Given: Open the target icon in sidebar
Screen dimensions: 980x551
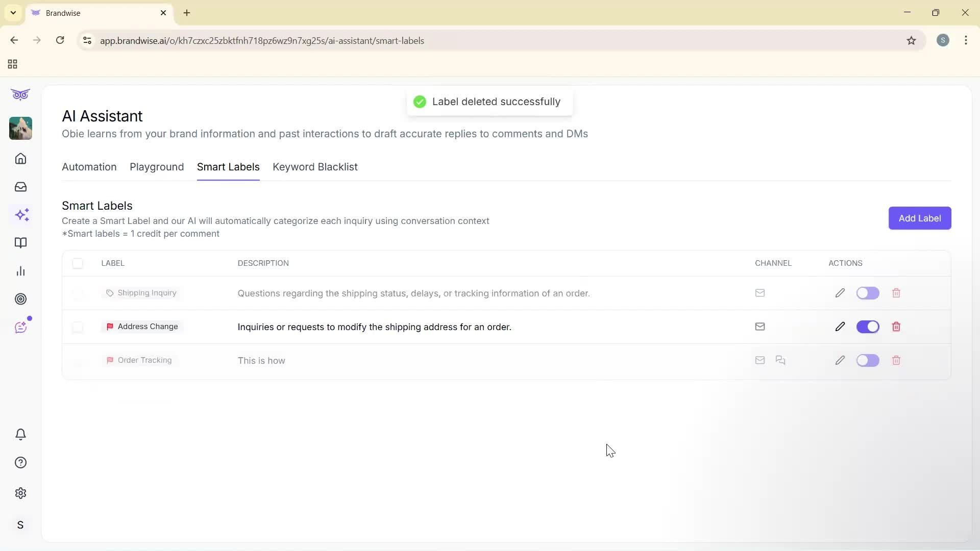Looking at the screenshot, I should (x=20, y=299).
